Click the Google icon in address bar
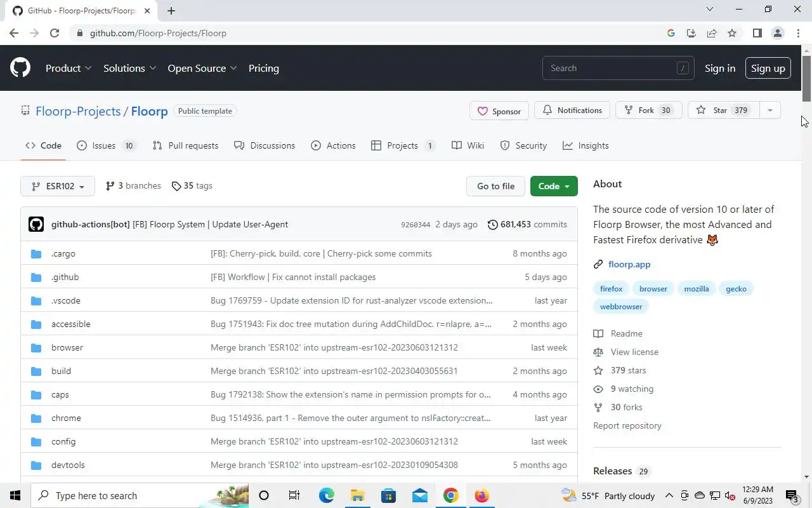 coord(671,33)
